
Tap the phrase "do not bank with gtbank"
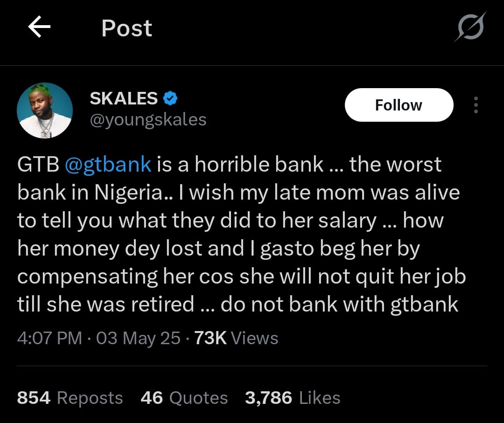tap(339, 305)
